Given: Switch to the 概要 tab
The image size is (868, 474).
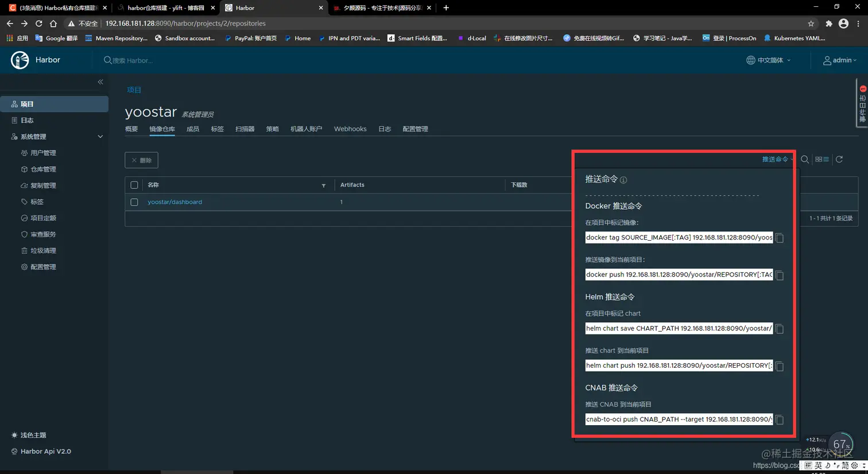Looking at the screenshot, I should pyautogui.click(x=131, y=129).
